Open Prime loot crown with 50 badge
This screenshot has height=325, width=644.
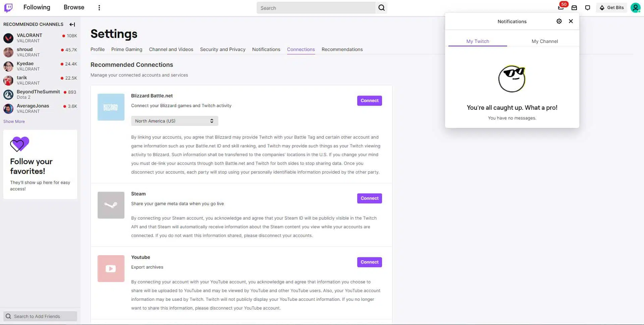pos(560,7)
